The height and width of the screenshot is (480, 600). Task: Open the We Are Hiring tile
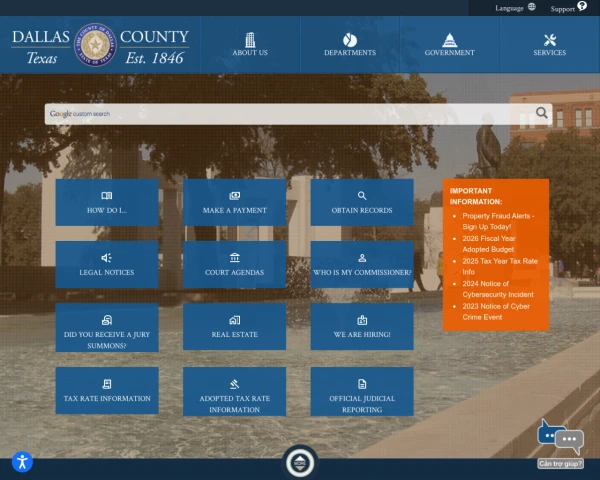point(362,327)
